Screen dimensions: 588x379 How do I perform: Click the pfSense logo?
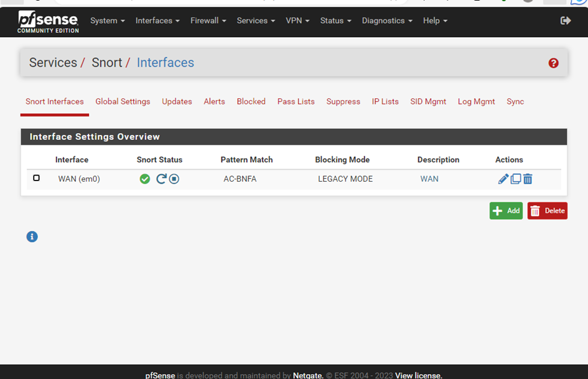pos(47,21)
